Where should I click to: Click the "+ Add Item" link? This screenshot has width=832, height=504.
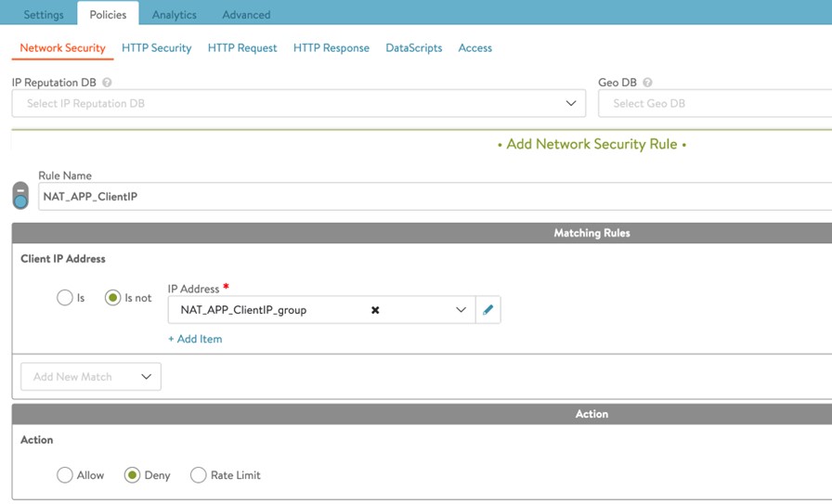(x=195, y=339)
